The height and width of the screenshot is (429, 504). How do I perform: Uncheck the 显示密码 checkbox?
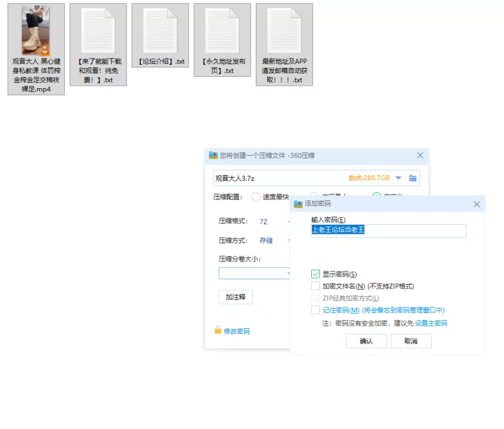coord(316,274)
